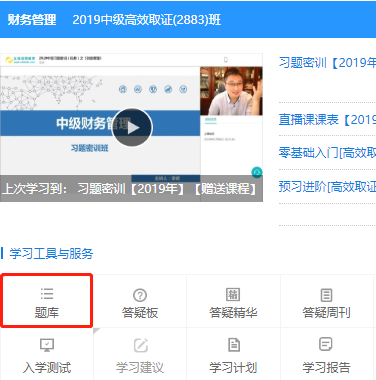The image size is (376, 380).
Task: Click the teal round icon in video
Action: 257,172
